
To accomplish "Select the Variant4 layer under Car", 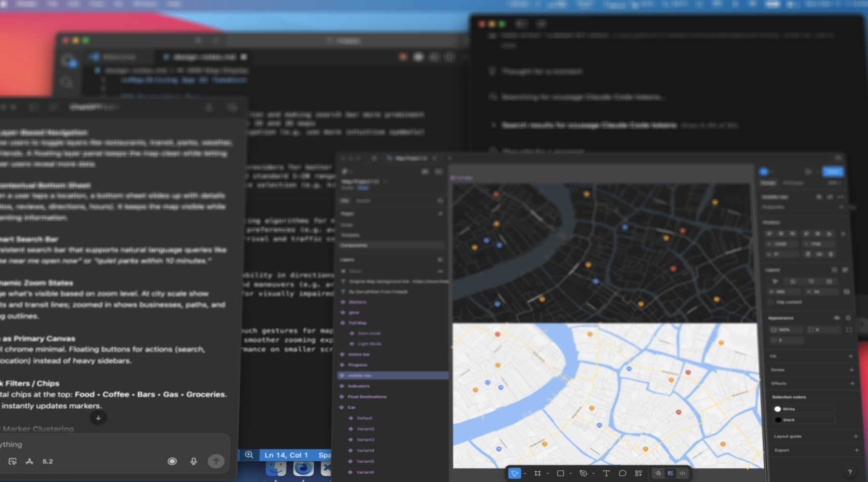I will (x=393, y=451).
